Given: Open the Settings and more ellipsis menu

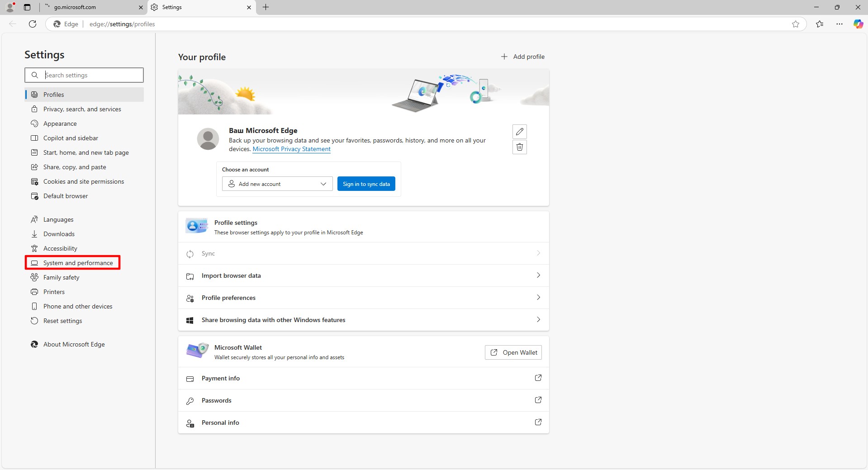Looking at the screenshot, I should tap(839, 24).
